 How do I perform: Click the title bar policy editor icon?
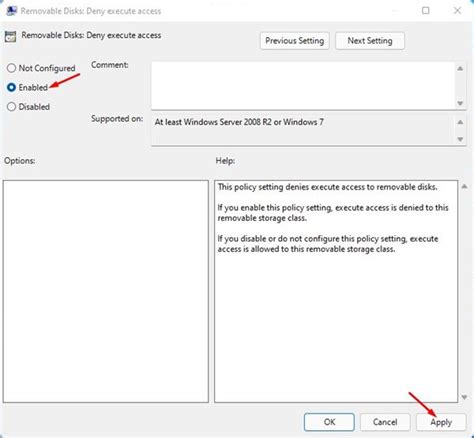11,11
